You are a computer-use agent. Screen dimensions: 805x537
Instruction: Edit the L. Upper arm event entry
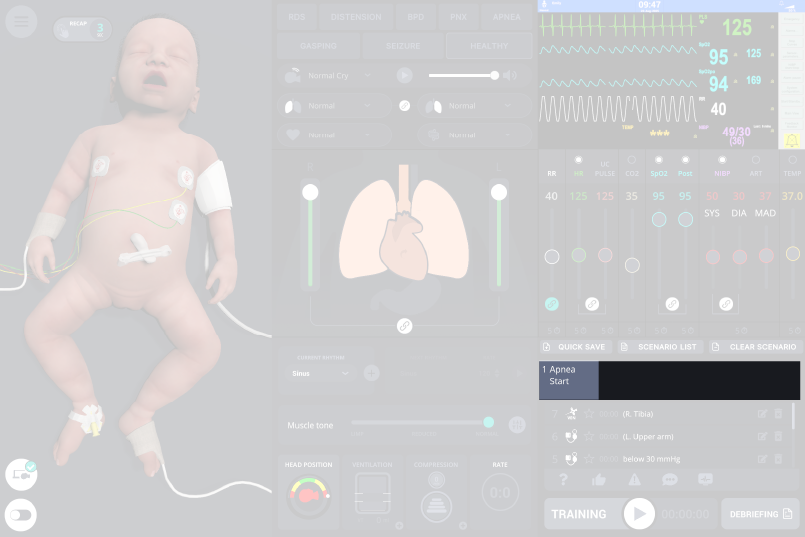coord(762,436)
